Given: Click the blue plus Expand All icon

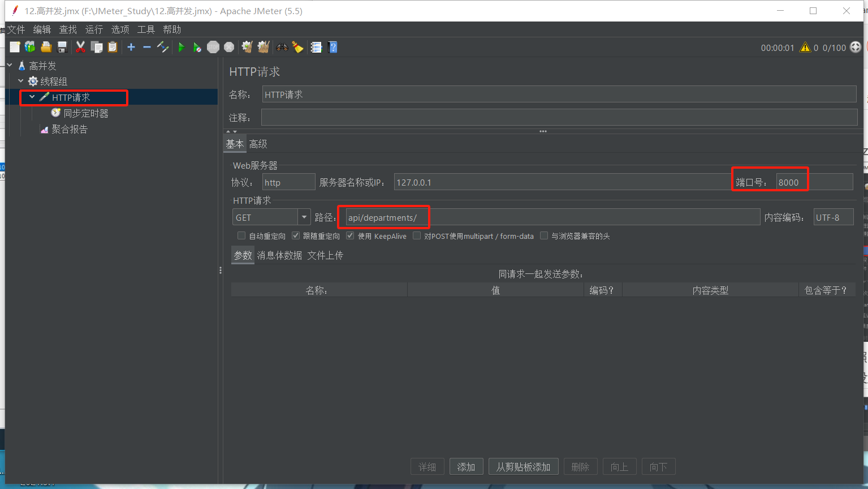Looking at the screenshot, I should (x=131, y=47).
